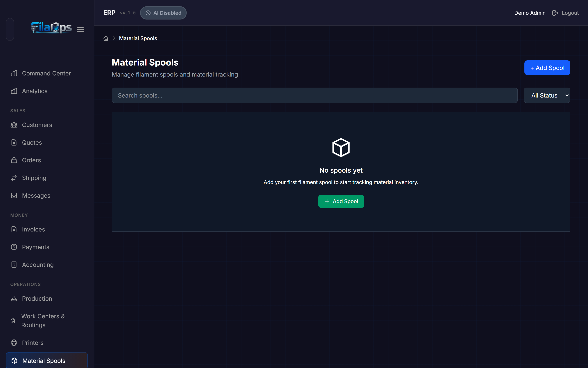Click the Accounting calculator icon
The image size is (588, 368).
pyautogui.click(x=14, y=265)
